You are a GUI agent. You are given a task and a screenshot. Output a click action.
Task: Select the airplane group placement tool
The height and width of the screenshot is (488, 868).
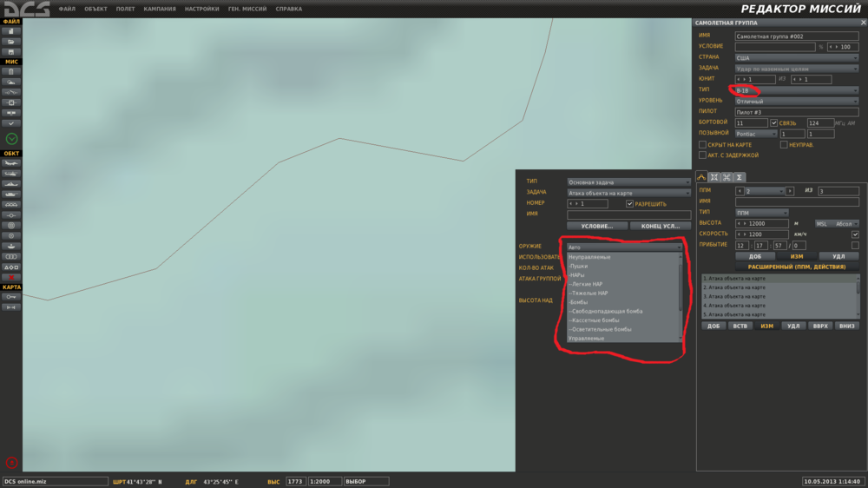[11, 163]
